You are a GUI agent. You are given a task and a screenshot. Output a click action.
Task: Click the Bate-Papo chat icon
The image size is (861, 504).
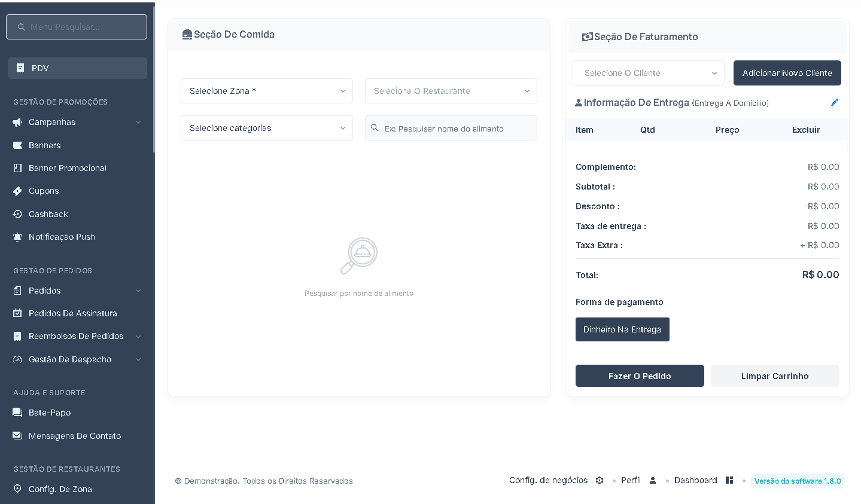pos(17,413)
